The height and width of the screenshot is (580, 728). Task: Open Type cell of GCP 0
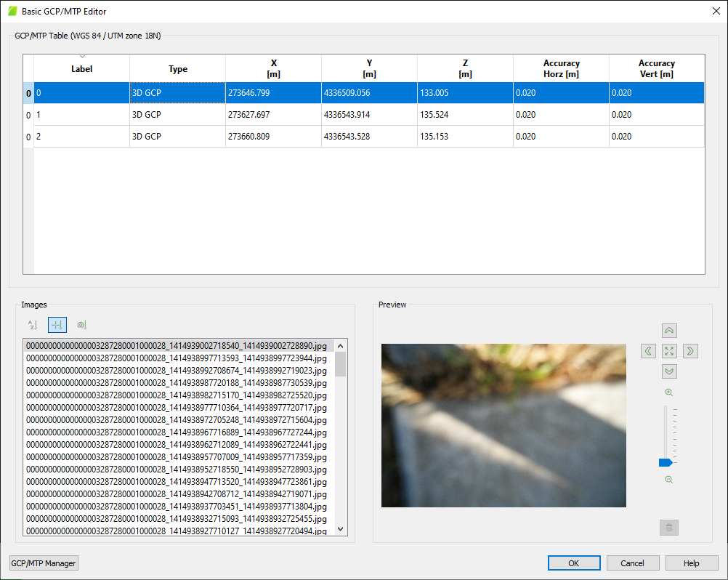[177, 93]
